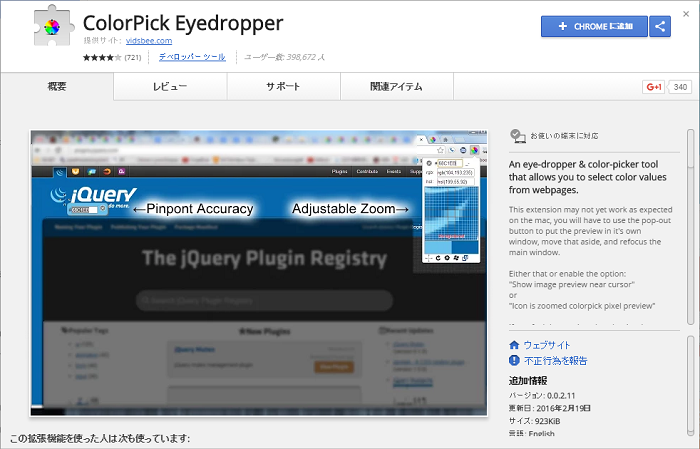
Task: Click the alert icon beside 不正行為を報告
Action: (x=514, y=360)
